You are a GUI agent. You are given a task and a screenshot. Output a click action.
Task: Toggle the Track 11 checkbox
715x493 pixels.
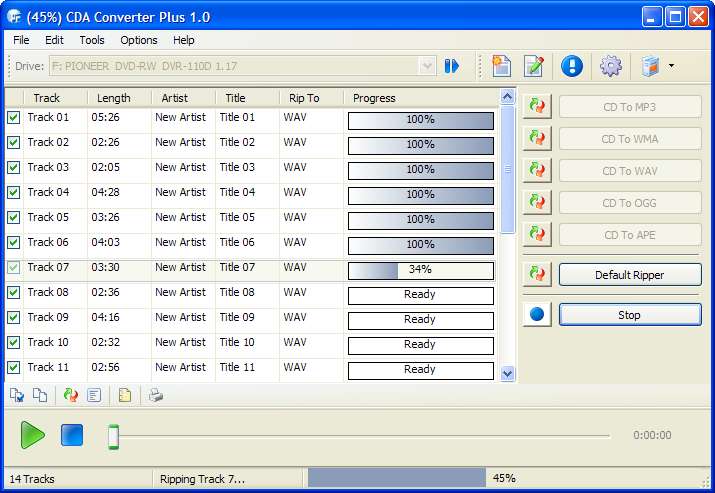pos(14,367)
